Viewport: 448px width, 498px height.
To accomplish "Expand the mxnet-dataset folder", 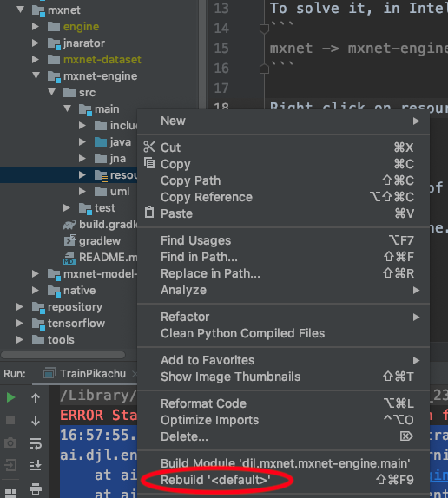I will (x=36, y=59).
